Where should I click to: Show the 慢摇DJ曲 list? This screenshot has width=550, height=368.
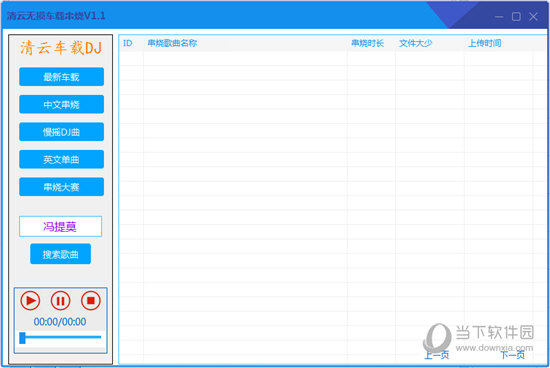[61, 132]
